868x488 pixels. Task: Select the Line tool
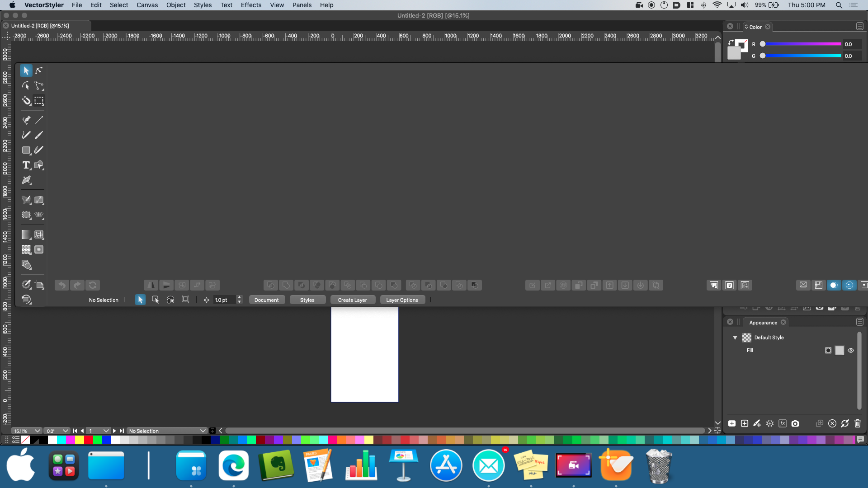point(39,120)
